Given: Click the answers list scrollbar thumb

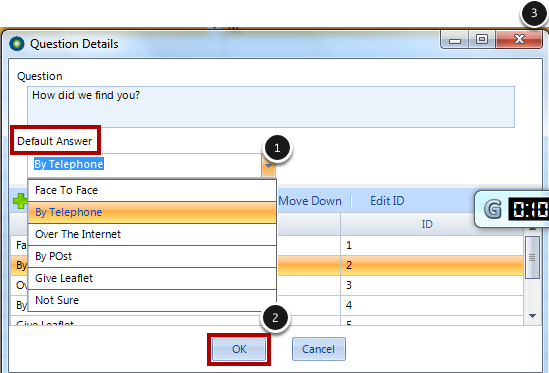Looking at the screenshot, I should pyautogui.click(x=532, y=257).
